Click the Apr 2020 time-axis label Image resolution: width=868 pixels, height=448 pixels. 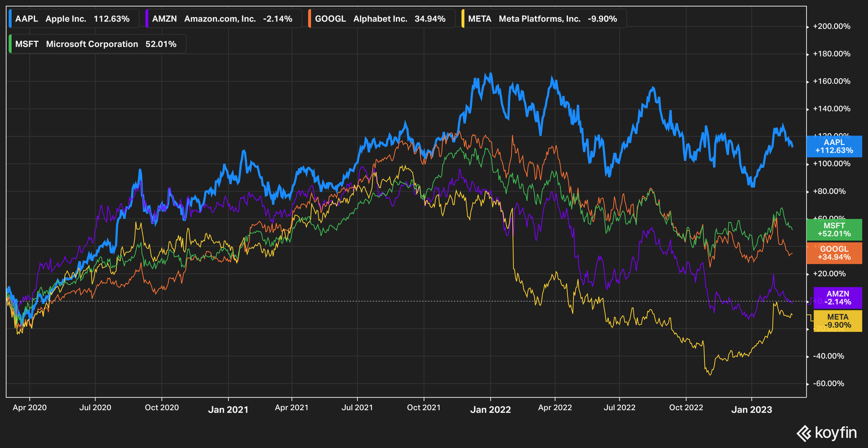click(30, 408)
